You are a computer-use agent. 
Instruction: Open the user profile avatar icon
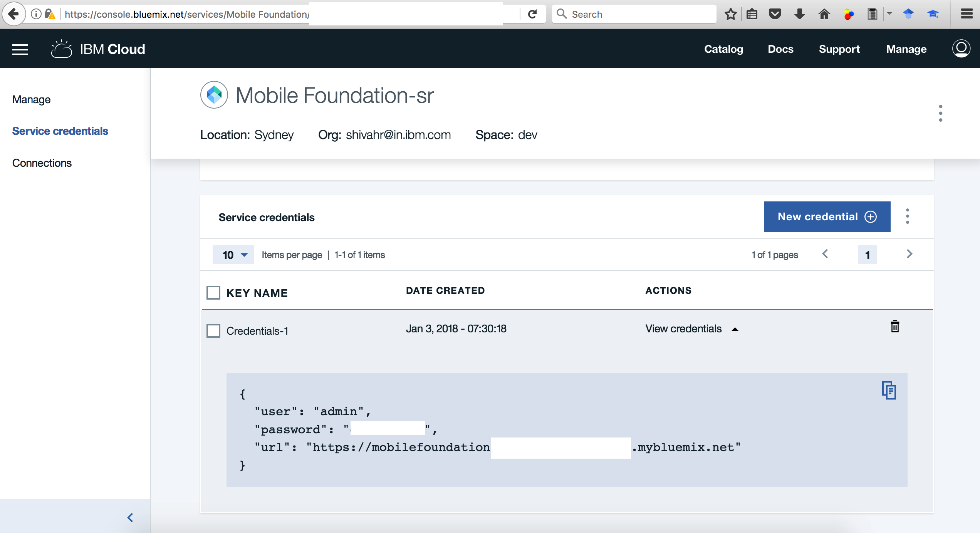(x=961, y=49)
